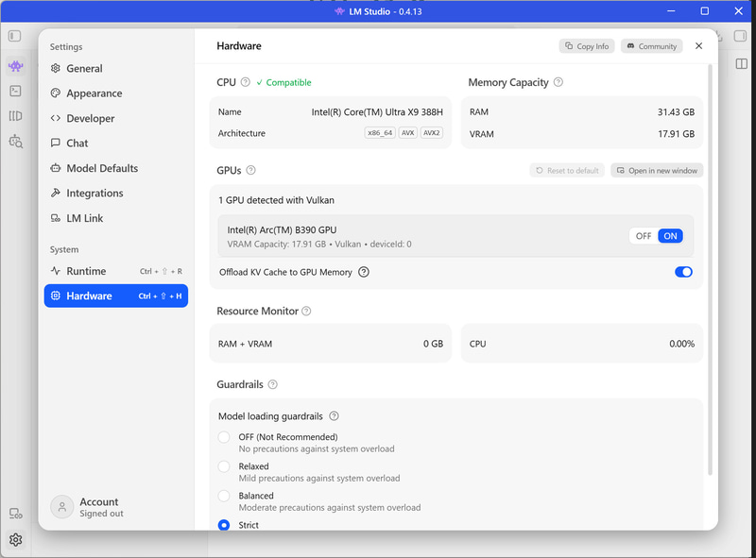Open Model Defaults settings
The image size is (756, 558).
pos(115,168)
